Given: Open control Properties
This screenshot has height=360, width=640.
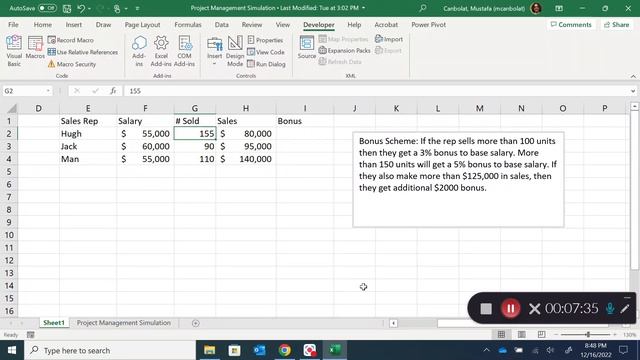Looking at the screenshot, I should 265,40.
